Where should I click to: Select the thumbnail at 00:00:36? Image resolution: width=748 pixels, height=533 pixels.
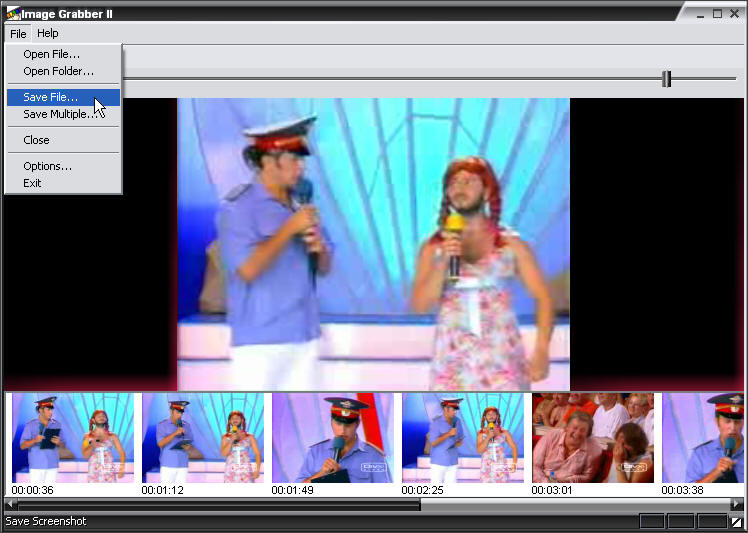coord(73,438)
